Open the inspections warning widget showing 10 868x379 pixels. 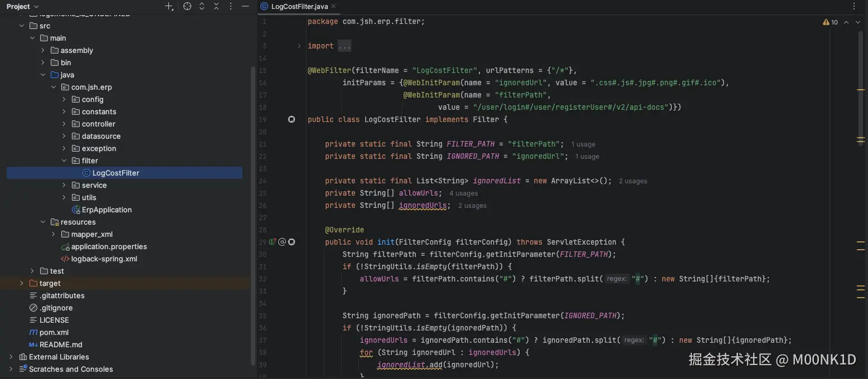point(830,22)
